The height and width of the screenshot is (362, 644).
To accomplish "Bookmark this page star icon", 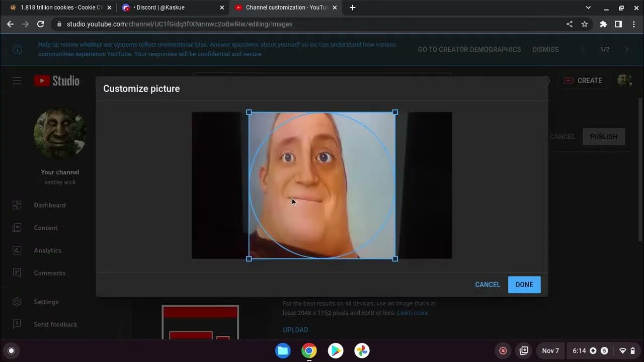I will pyautogui.click(x=585, y=24).
